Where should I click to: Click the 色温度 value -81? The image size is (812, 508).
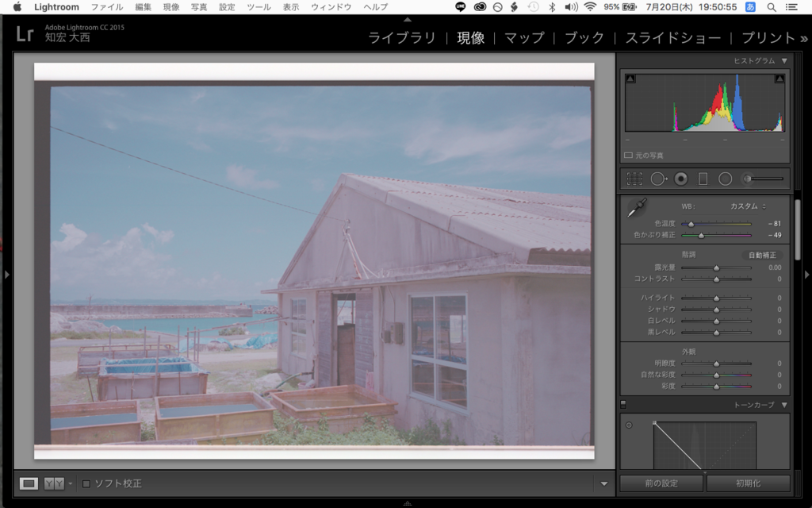[x=774, y=224]
